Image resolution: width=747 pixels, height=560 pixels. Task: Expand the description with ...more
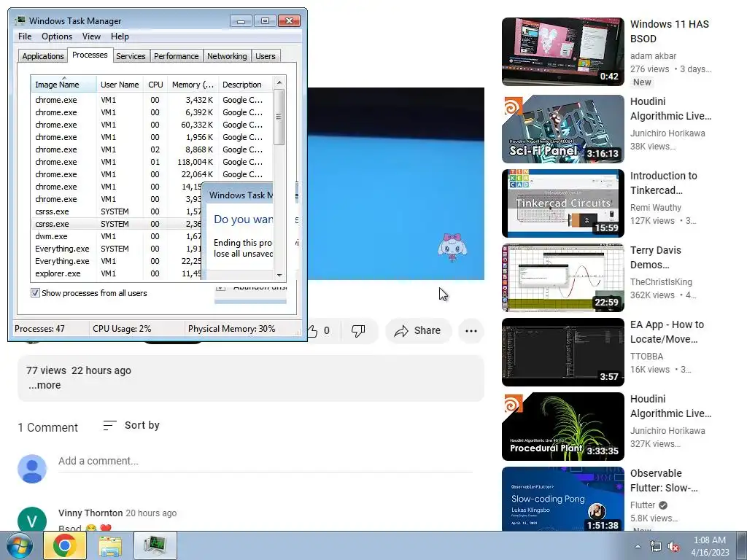coord(44,385)
